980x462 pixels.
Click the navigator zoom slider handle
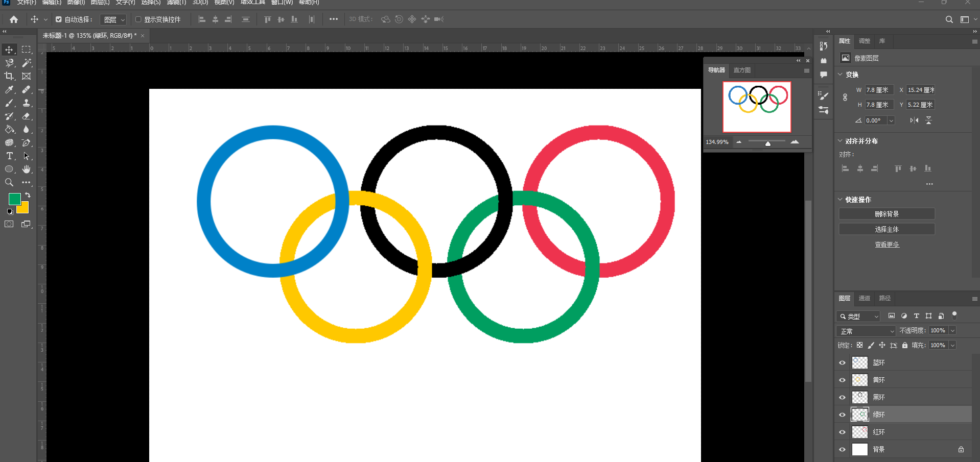(x=767, y=143)
